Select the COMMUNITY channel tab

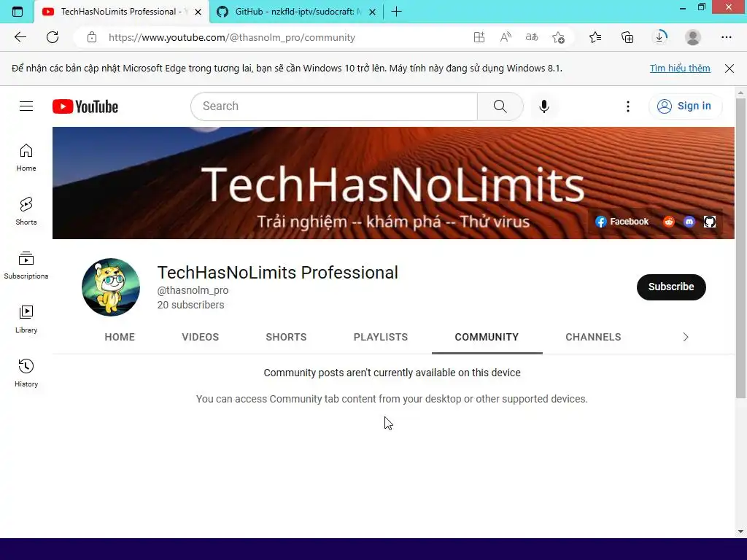487,337
